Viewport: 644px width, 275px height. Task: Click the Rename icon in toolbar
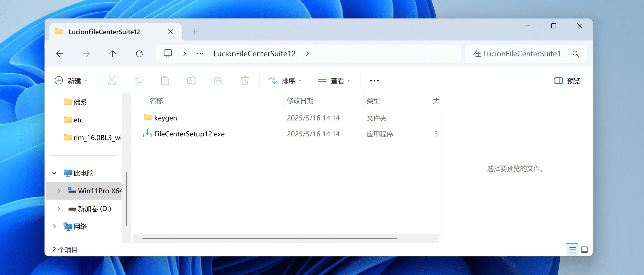click(191, 81)
